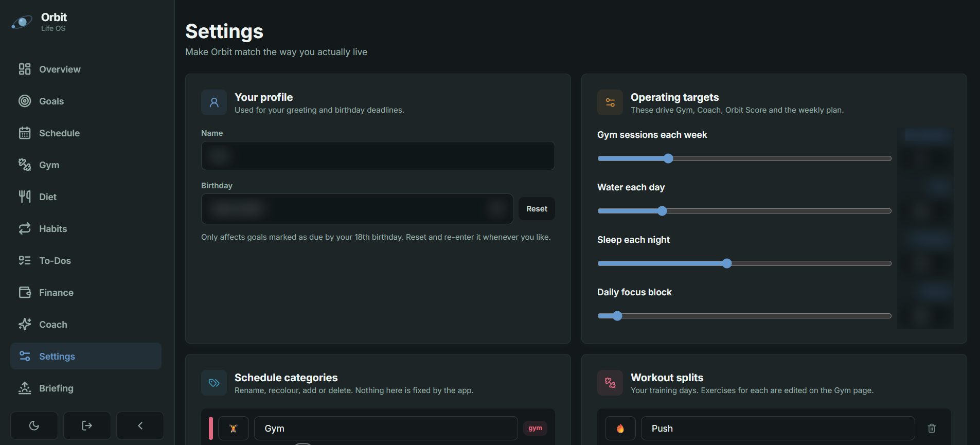980x445 pixels.
Task: Click the 'Workout splits' heading
Action: pos(667,378)
